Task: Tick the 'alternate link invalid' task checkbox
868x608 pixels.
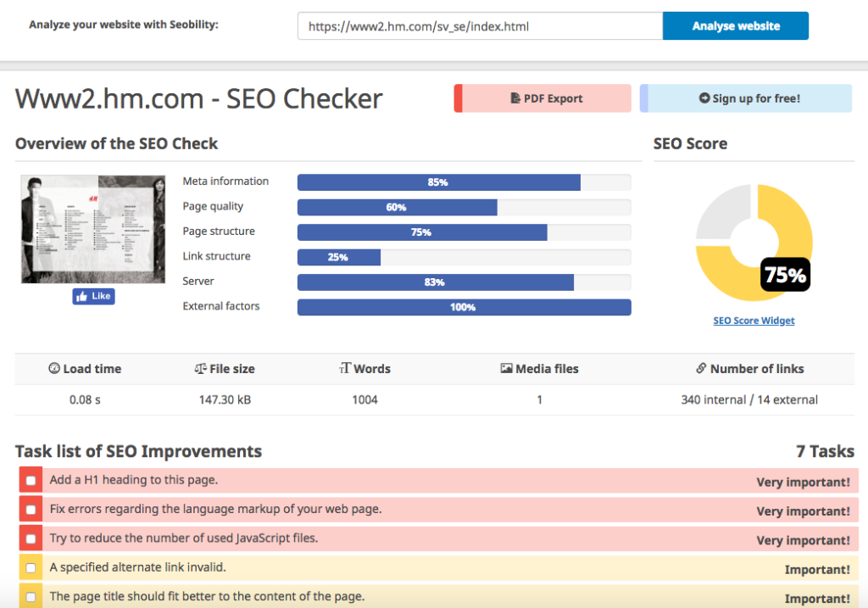Action: coord(31,567)
